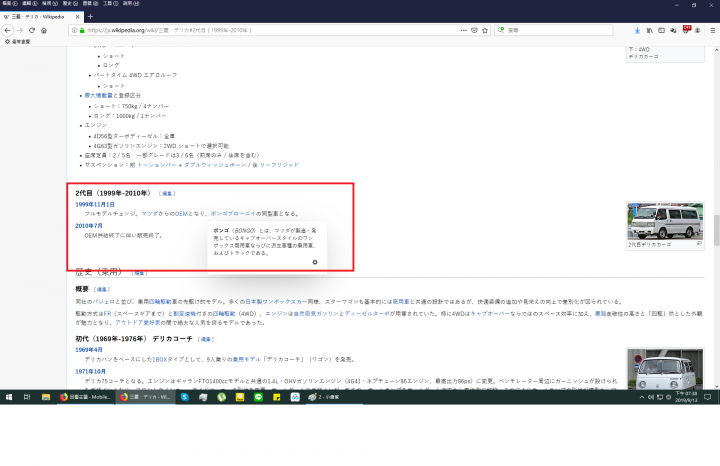
Task: Click the extension icon with red badge
Action: (686, 30)
